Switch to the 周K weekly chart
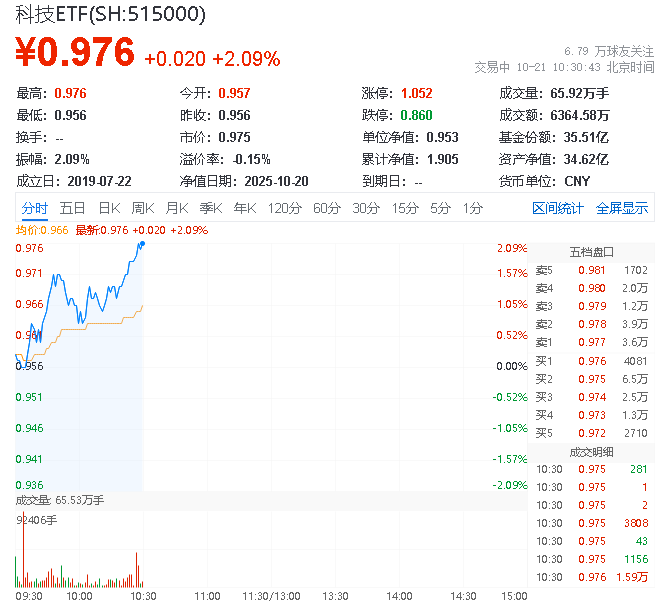The width and height of the screenshot is (660, 615). point(143,208)
